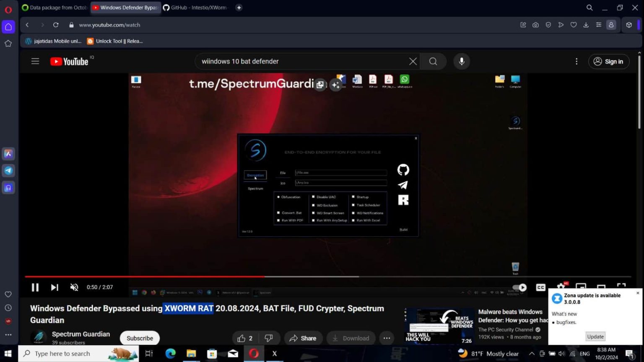This screenshot has width=644, height=362.
Task: Open the Aria AI sidebar icon
Action: pyautogui.click(x=8, y=154)
